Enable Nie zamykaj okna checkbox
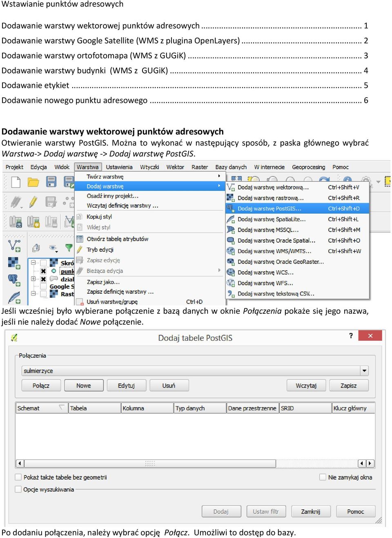The image size is (392, 538). tap(323, 477)
